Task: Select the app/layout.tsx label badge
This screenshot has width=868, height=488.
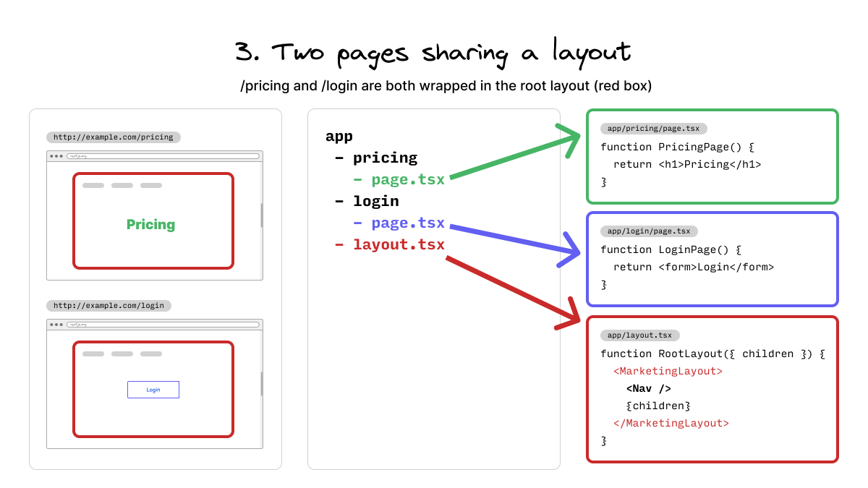Action: 639,335
